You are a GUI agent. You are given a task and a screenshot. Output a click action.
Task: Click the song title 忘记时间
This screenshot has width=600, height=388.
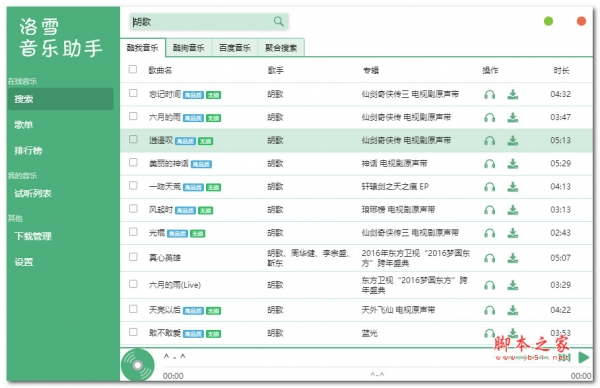pos(165,94)
